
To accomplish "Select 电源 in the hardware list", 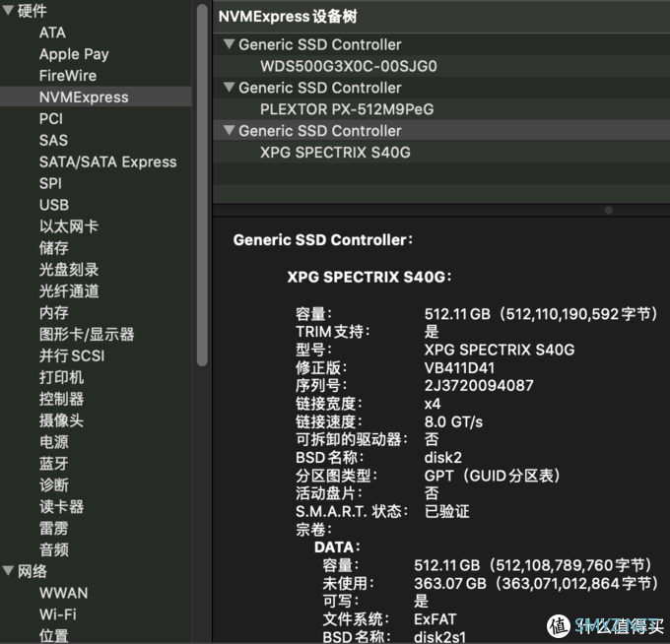I will (54, 441).
